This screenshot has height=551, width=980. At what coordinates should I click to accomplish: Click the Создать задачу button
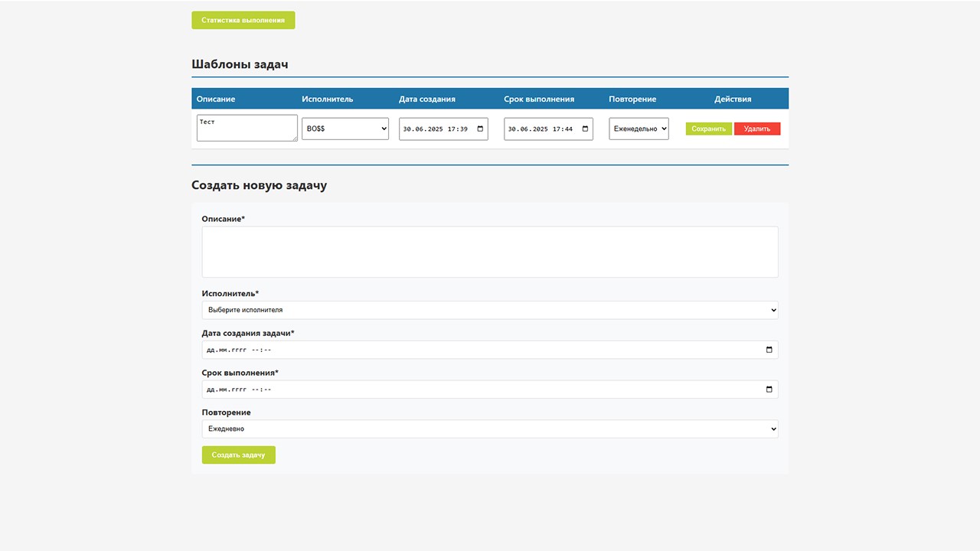tap(238, 455)
